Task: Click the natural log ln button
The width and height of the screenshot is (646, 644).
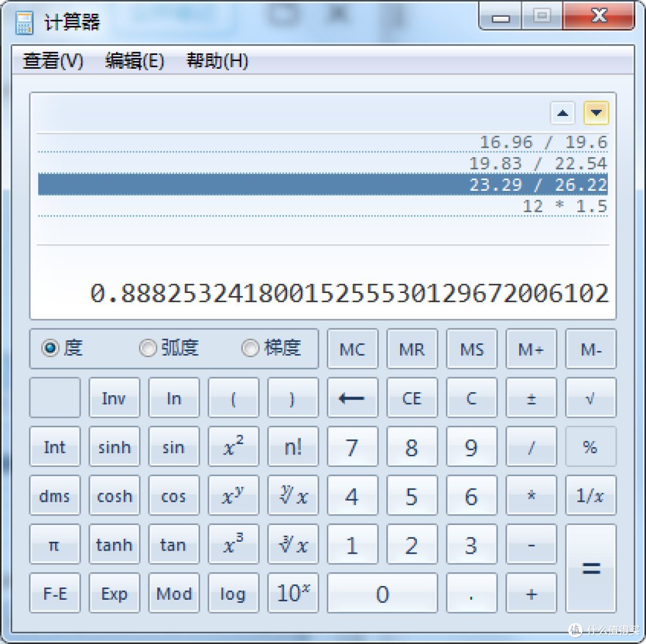Action: point(174,398)
